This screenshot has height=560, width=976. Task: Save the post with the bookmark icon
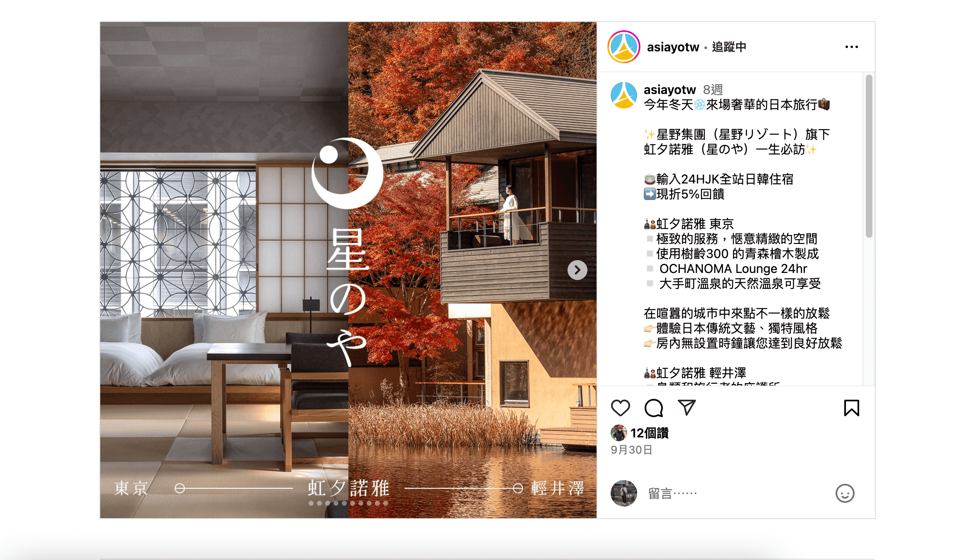[x=851, y=408]
